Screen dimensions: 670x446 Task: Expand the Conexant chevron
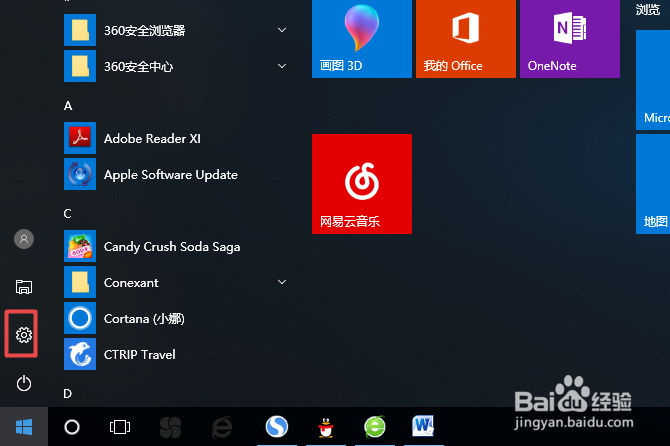coord(282,282)
